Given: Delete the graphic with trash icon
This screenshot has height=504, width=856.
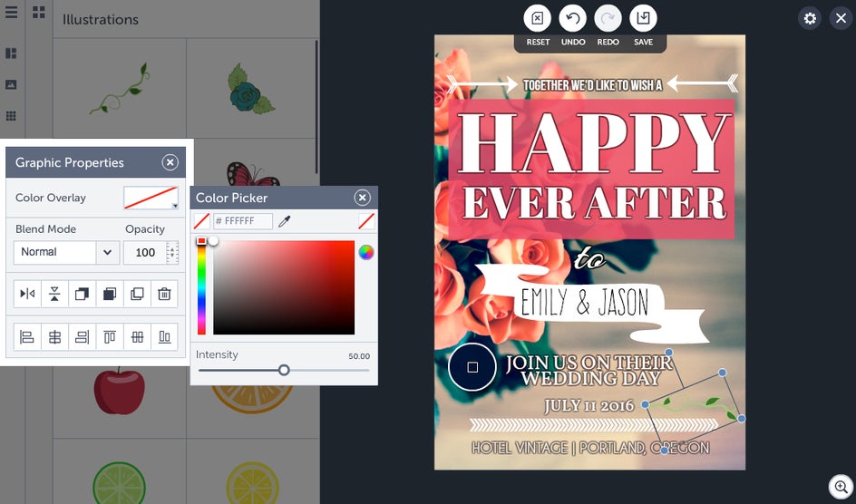Looking at the screenshot, I should [x=164, y=294].
